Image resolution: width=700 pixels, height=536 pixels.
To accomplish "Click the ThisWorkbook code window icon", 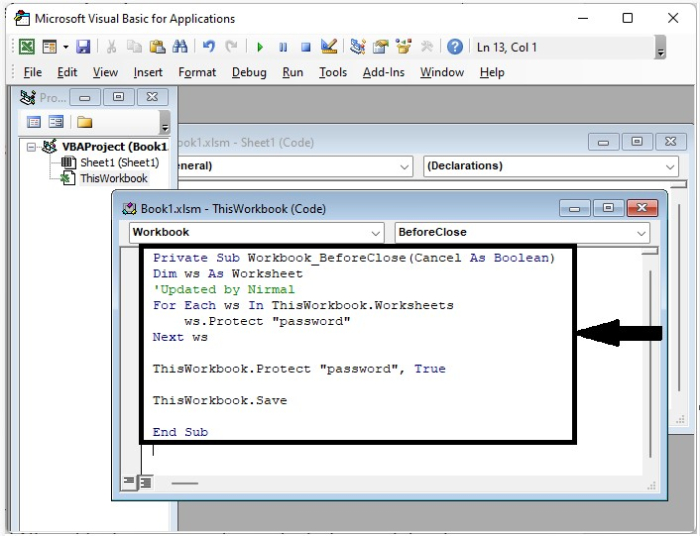I will coord(129,209).
